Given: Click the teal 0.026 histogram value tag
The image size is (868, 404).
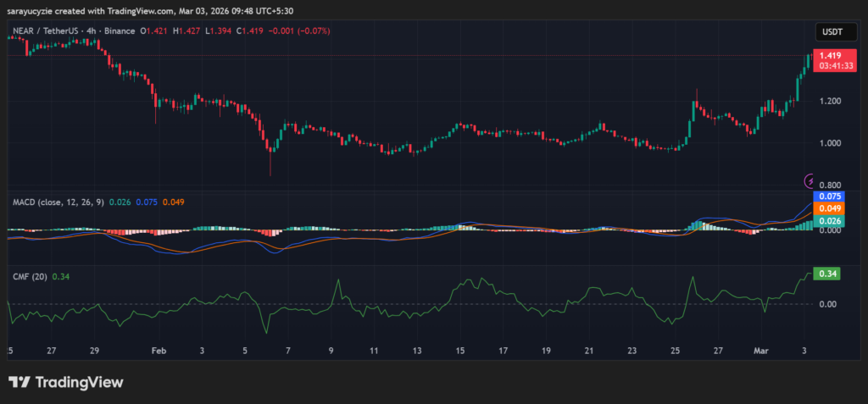Looking at the screenshot, I should pyautogui.click(x=830, y=221).
